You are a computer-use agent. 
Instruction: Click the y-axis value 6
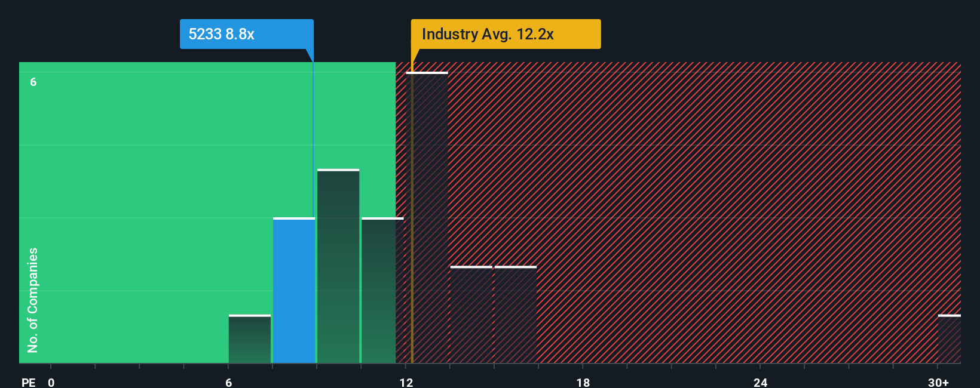(33, 82)
